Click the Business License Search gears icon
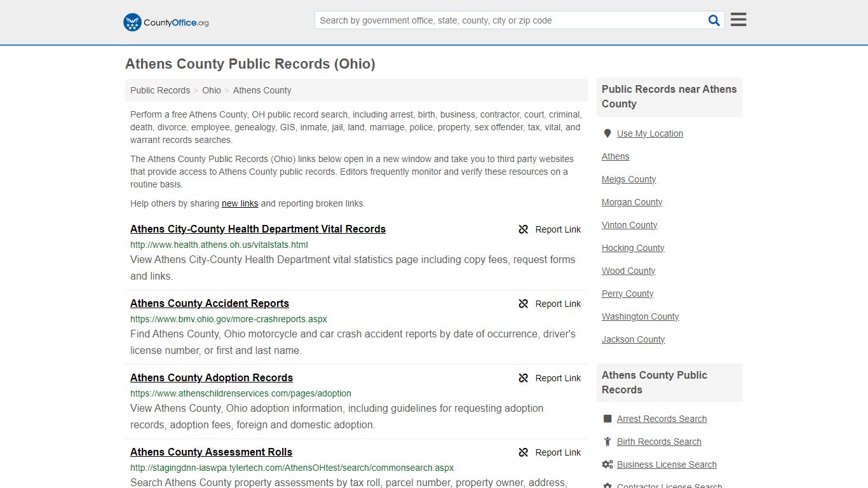868x488 pixels. pos(607,464)
